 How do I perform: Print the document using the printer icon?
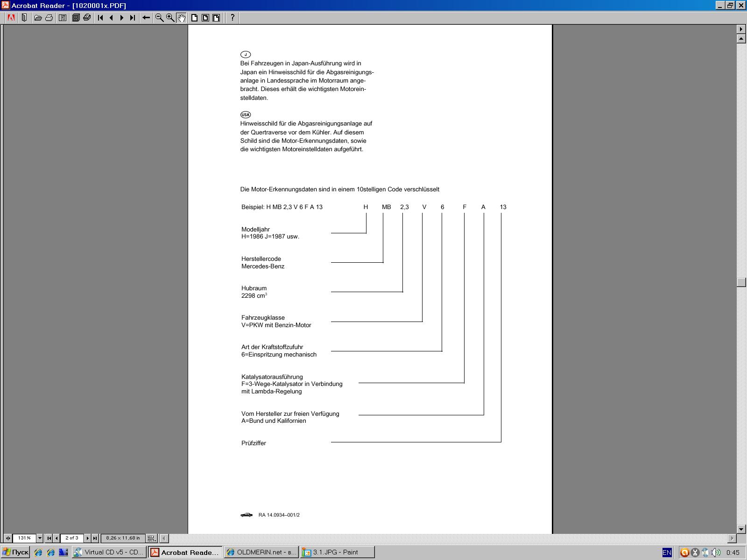(49, 18)
